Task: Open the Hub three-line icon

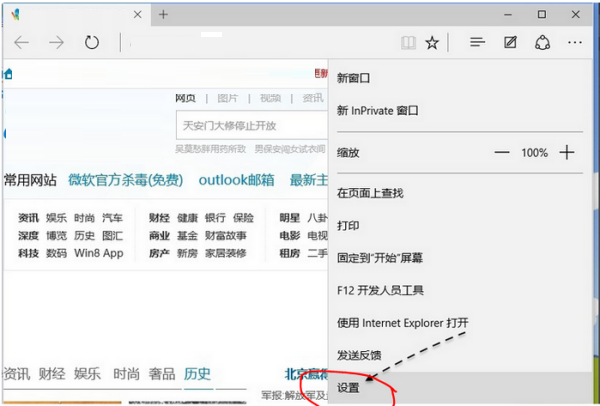Action: pyautogui.click(x=477, y=43)
